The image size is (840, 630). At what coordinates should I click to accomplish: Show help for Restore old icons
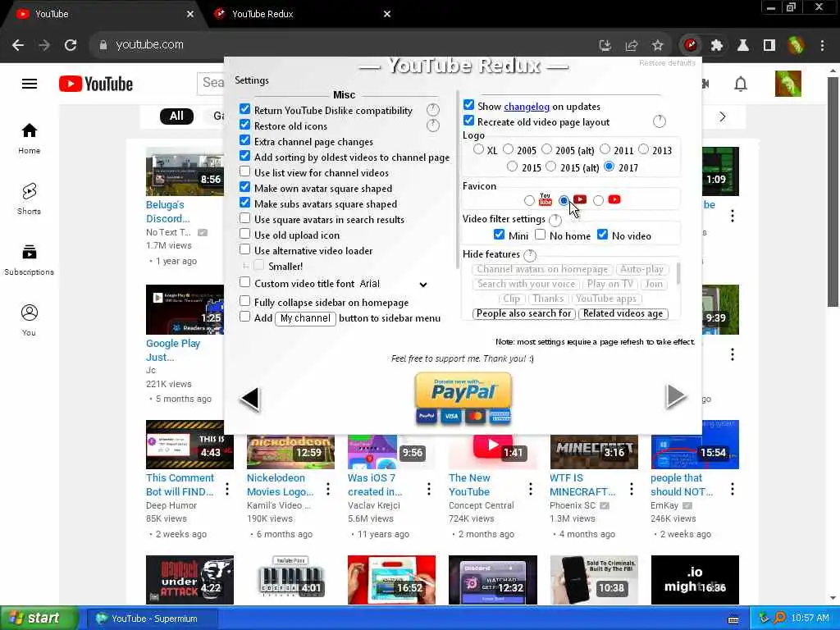coord(433,126)
